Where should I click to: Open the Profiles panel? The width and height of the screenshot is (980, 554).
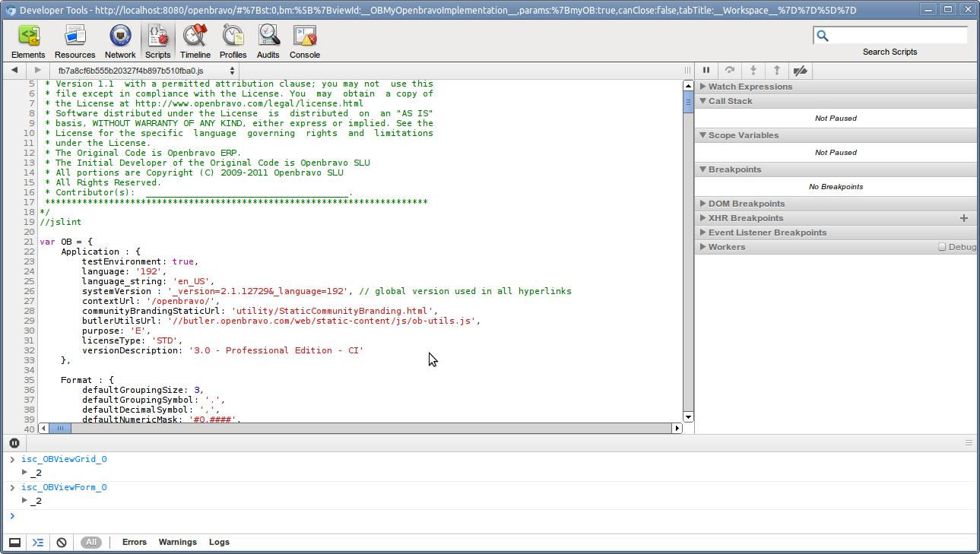[x=233, y=41]
